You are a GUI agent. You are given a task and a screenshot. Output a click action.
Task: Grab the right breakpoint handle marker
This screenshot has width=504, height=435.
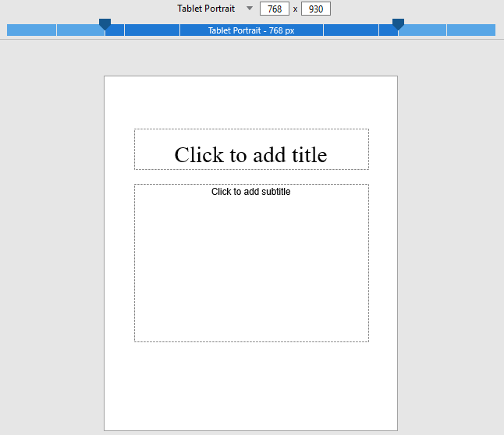pos(398,24)
